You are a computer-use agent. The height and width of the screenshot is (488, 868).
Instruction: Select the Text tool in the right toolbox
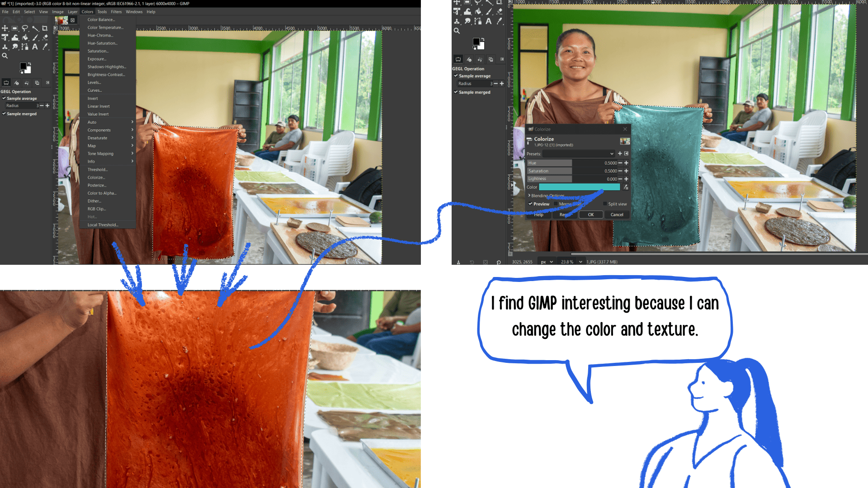click(x=489, y=21)
